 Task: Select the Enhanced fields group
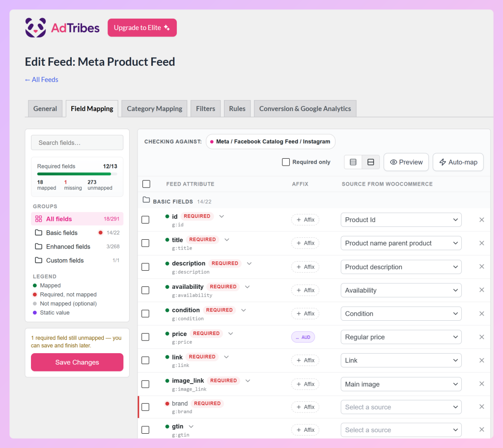(x=77, y=247)
